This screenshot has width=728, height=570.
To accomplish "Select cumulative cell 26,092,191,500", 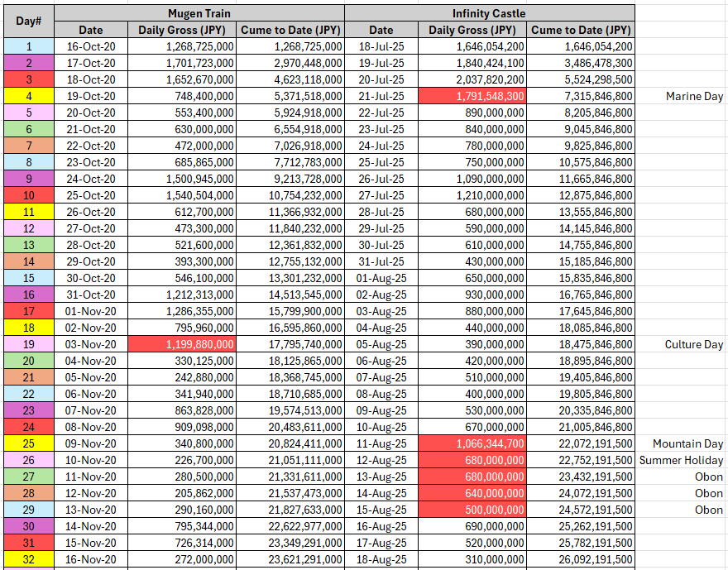I will coord(581,559).
